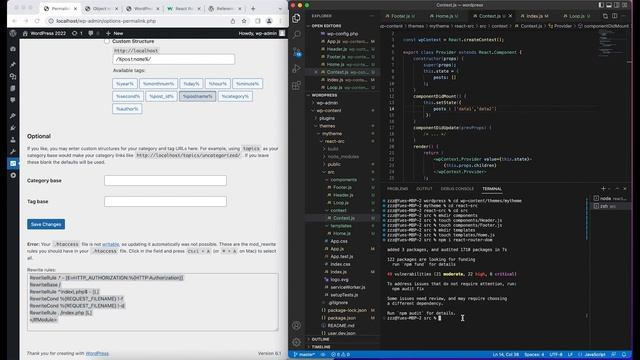Expand the node_modules folder
The image size is (640, 360).
point(343,157)
